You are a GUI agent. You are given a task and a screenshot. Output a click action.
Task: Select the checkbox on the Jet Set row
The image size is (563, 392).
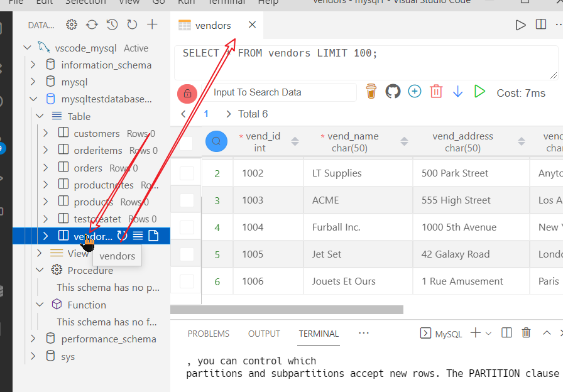[185, 254]
